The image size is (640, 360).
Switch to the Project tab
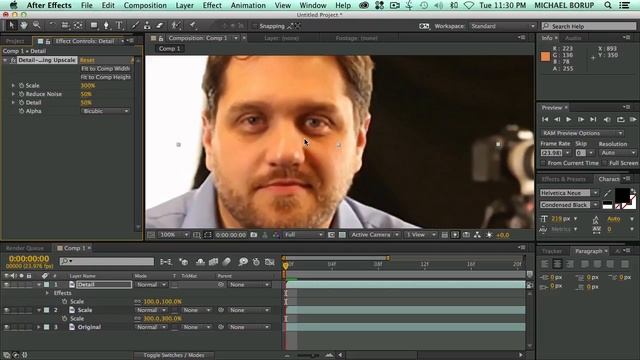(15, 41)
